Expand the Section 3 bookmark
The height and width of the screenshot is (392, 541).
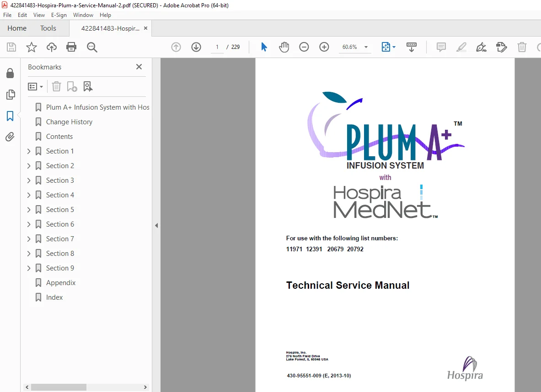[29, 180]
